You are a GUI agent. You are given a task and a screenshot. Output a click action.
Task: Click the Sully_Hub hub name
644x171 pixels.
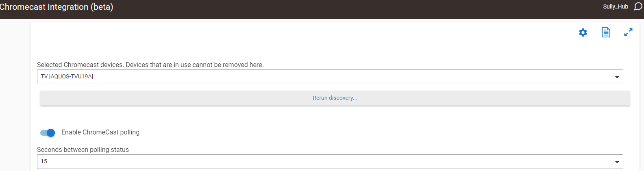click(616, 6)
